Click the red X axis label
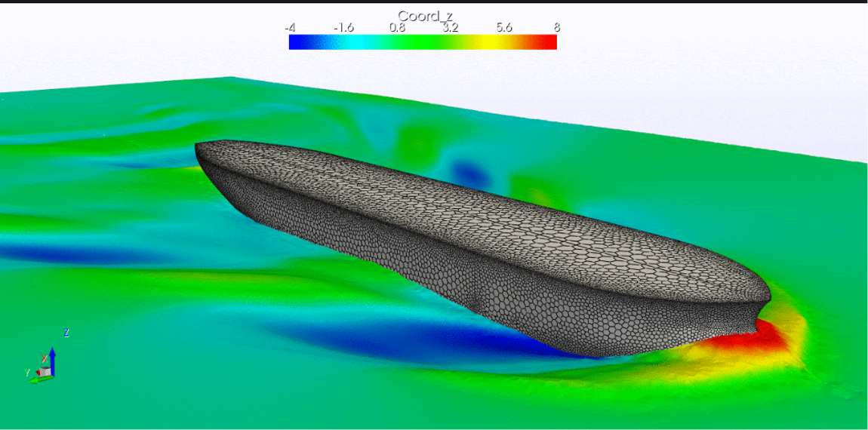The image size is (868, 430). 45,358
